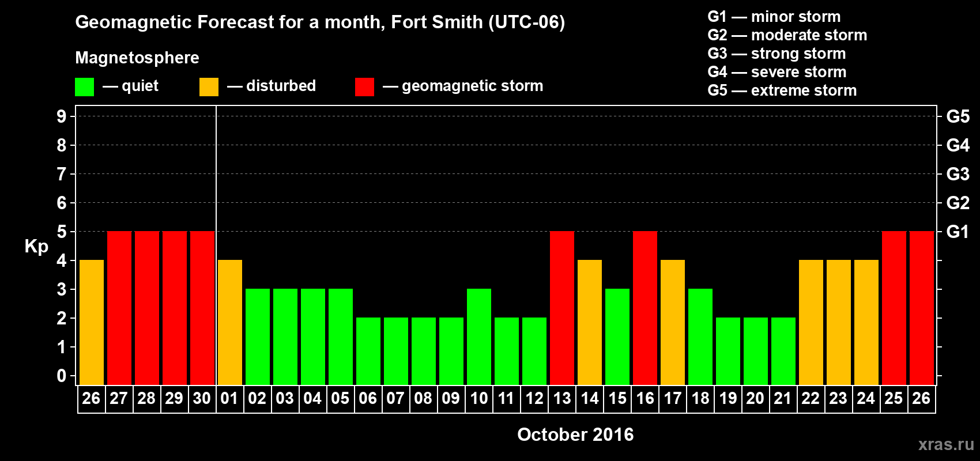Viewport: 980px width, 461px height.
Task: Click the 'G1 — minor storm' legend line
Action: [x=774, y=17]
